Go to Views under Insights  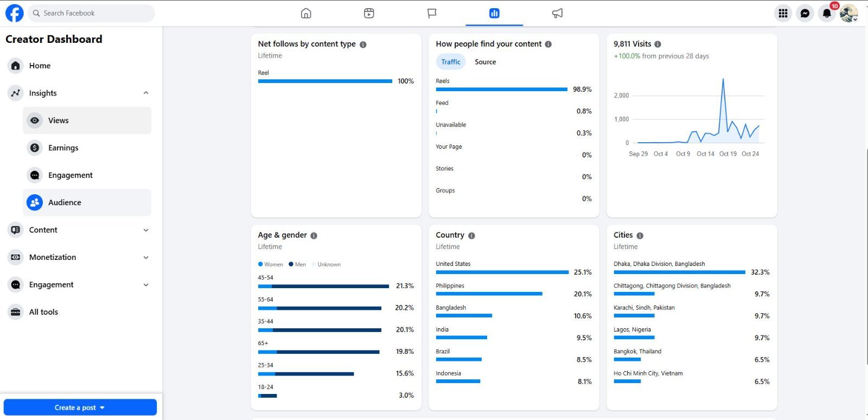[87, 120]
